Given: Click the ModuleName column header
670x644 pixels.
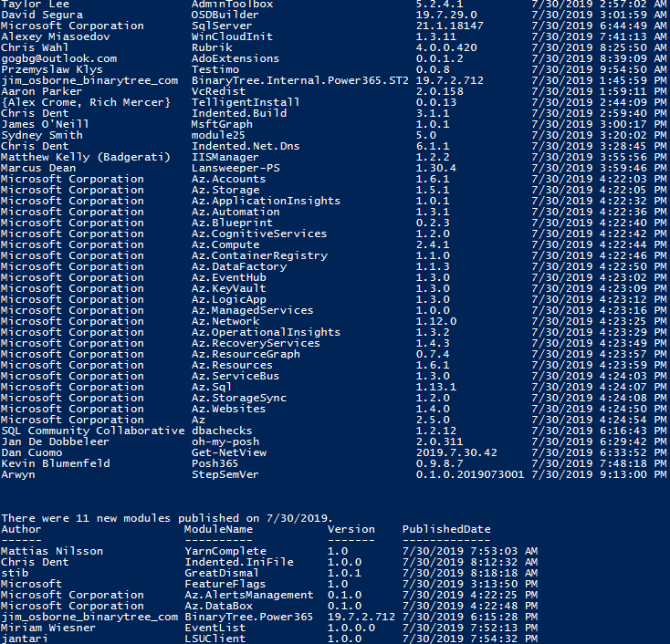Looking at the screenshot, I should click(218, 529).
